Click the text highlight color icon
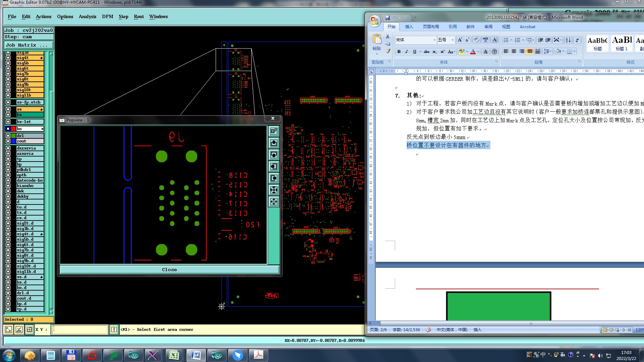Image resolution: width=644 pixels, height=362 pixels. pyautogui.click(x=462, y=52)
